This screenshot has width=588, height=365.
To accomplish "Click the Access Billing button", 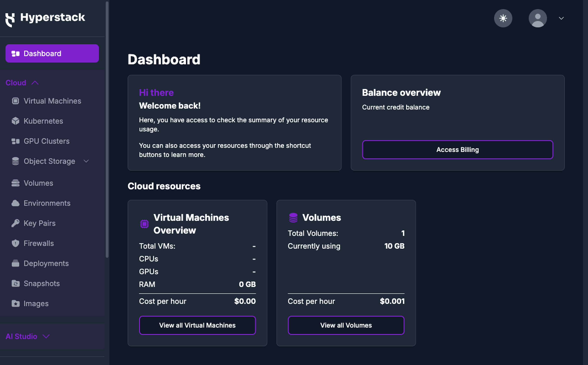I will tap(457, 150).
